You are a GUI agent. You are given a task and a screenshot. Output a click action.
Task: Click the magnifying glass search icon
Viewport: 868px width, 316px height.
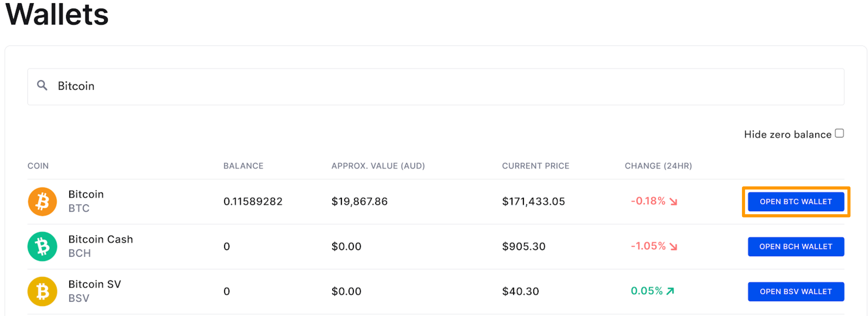(x=42, y=86)
